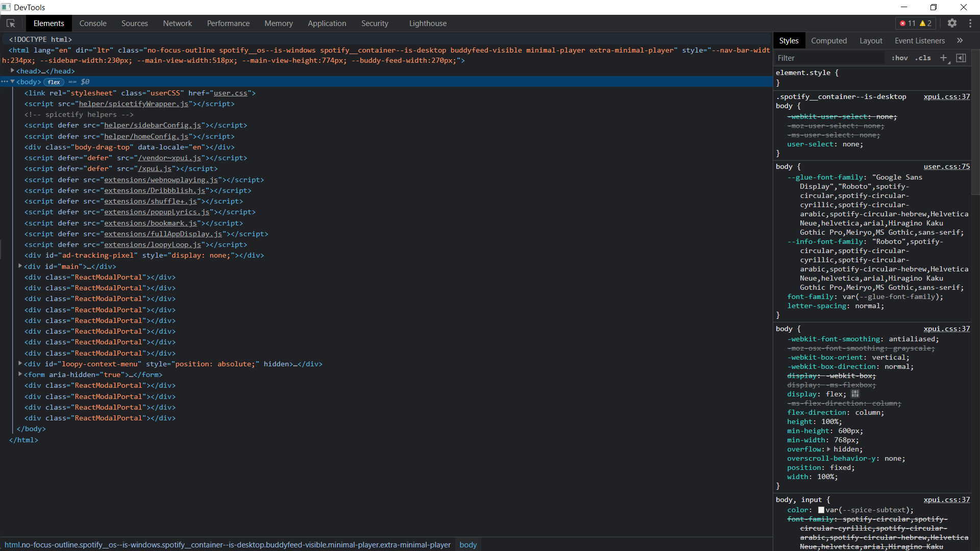Click the new style rule plus icon

point(943,58)
